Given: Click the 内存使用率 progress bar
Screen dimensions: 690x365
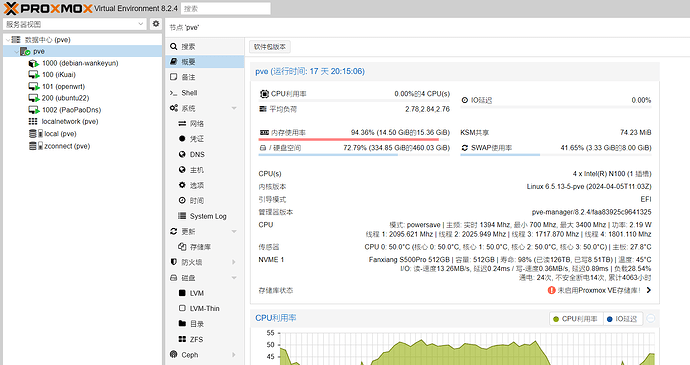Looking at the screenshot, I should (x=354, y=140).
